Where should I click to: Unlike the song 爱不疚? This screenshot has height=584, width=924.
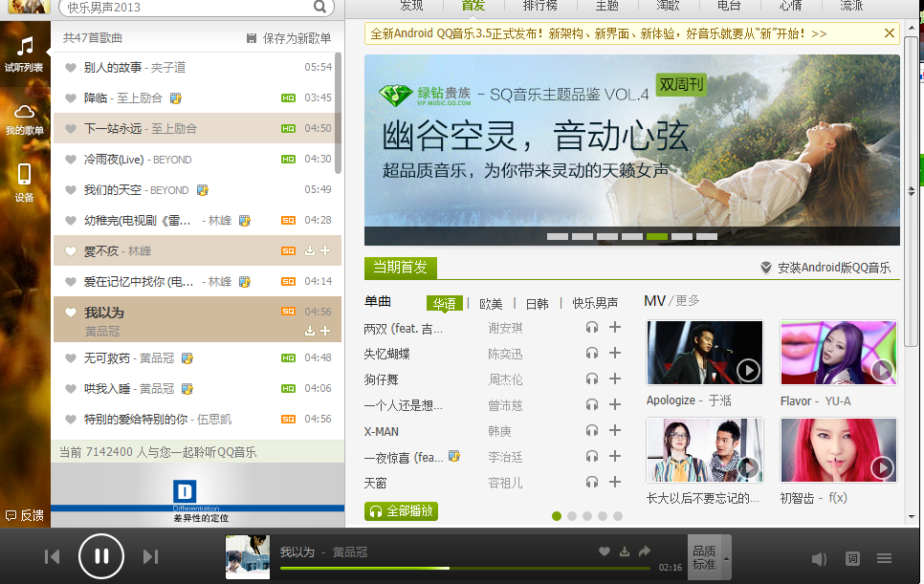[x=71, y=251]
